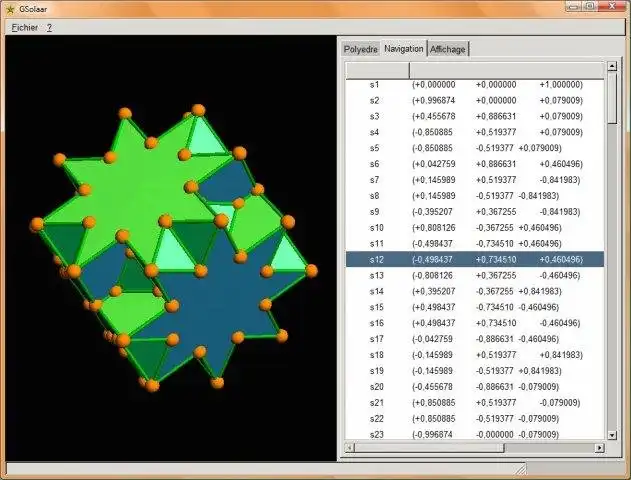The width and height of the screenshot is (631, 480).
Task: Click highlighted vertex row s12
Action: coord(475,260)
